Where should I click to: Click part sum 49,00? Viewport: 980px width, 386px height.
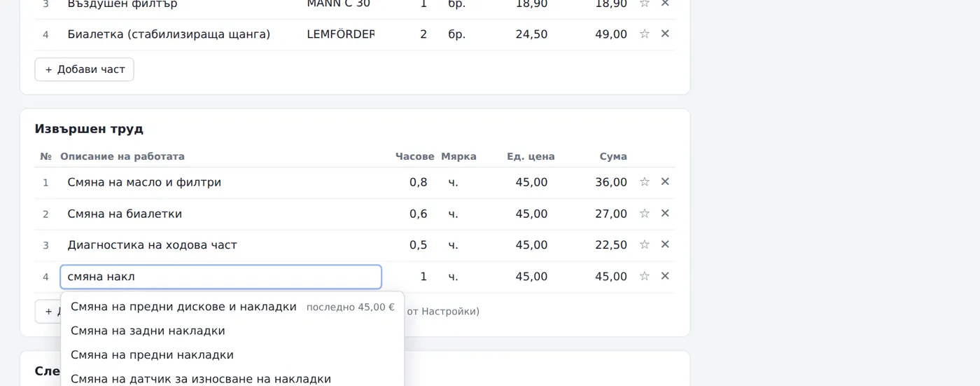[x=611, y=34]
